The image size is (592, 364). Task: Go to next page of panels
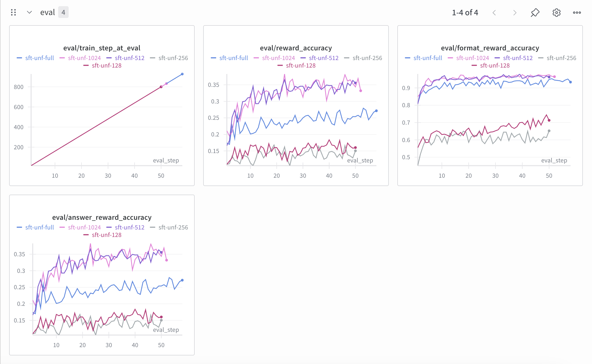point(515,13)
